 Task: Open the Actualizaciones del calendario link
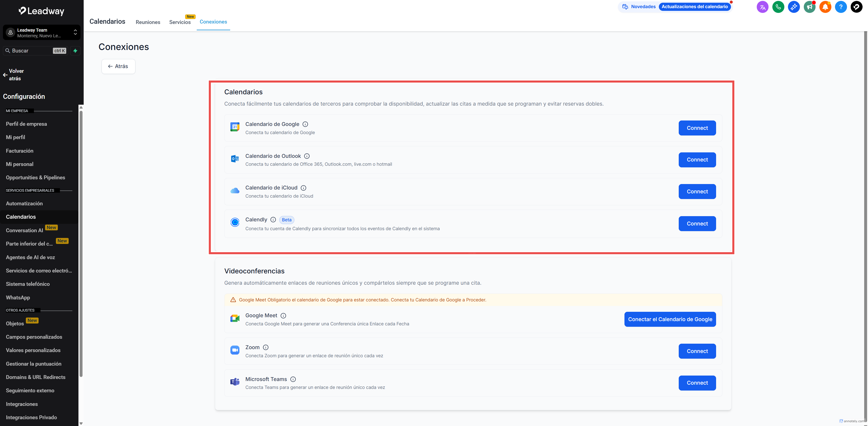[x=694, y=7]
